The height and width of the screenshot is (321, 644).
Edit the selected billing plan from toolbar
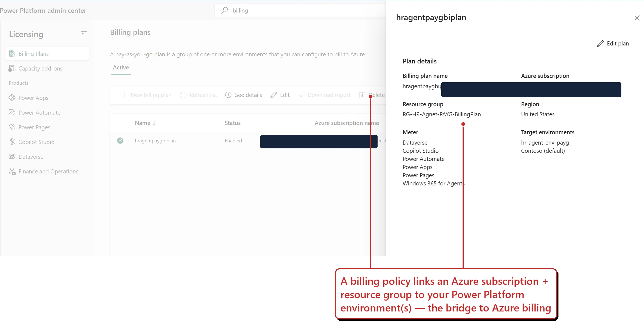[x=280, y=95]
